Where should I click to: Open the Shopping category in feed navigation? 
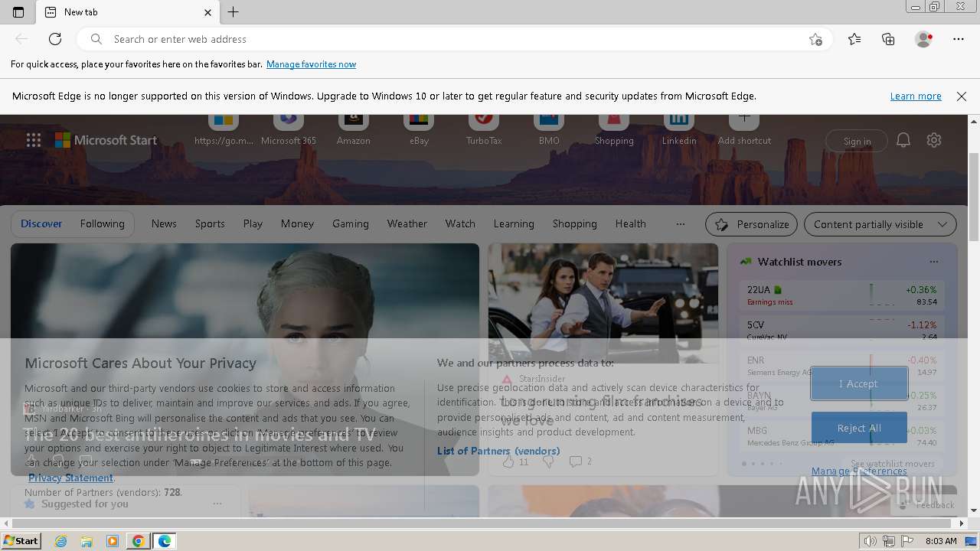[575, 223]
